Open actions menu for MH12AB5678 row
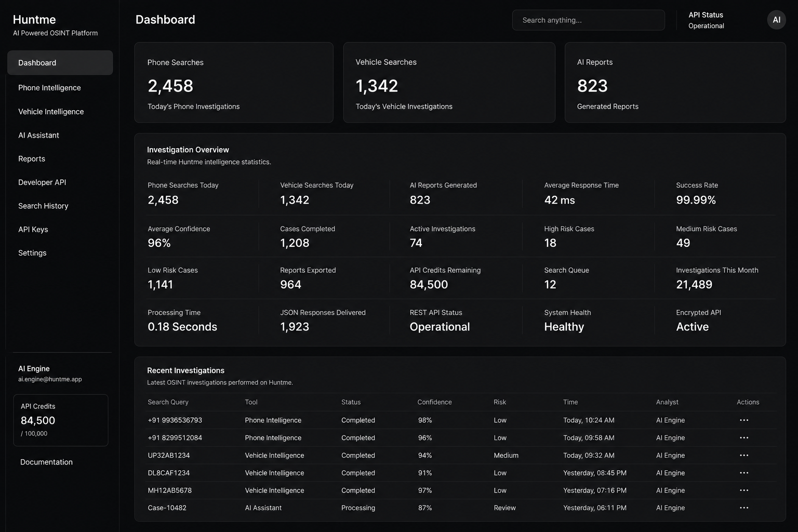The image size is (798, 532). point(744,490)
